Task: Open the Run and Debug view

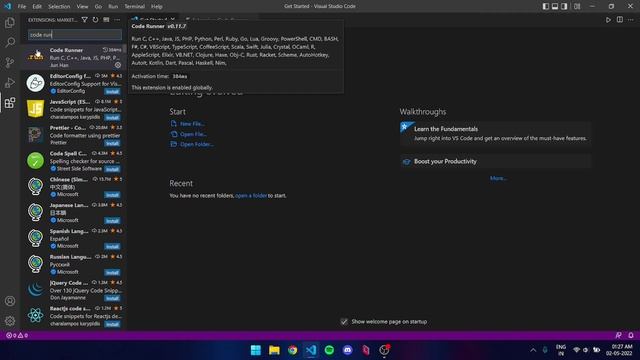Action: [10, 82]
